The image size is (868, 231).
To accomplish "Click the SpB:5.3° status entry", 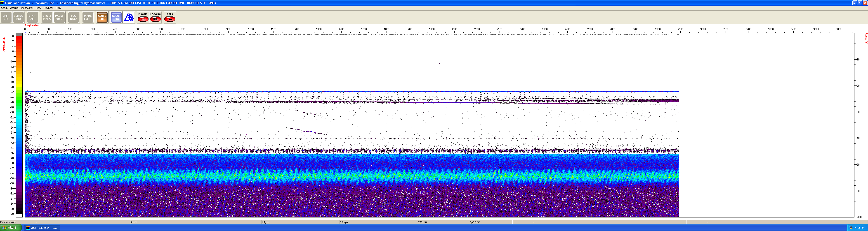I will point(475,222).
